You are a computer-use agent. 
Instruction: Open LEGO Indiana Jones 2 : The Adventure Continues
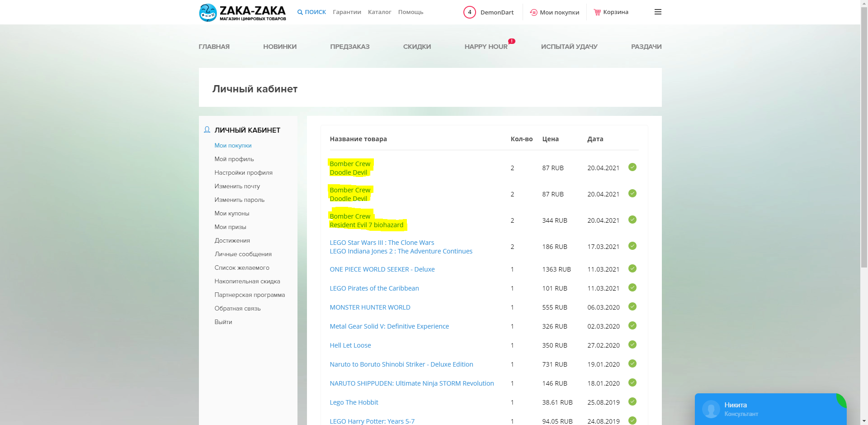(401, 251)
